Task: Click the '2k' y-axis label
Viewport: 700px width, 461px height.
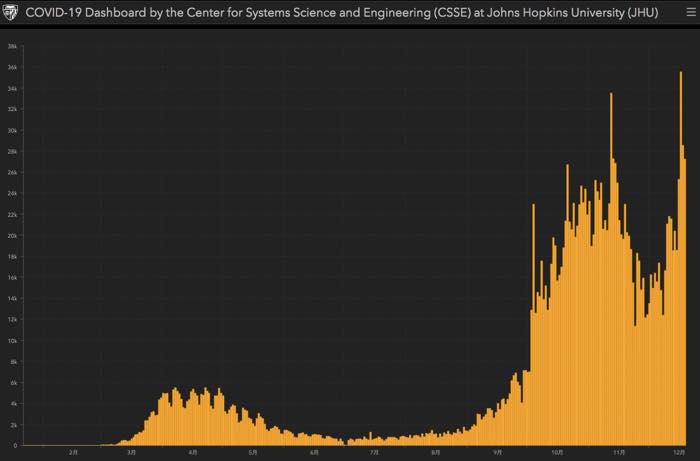Action: click(x=14, y=425)
